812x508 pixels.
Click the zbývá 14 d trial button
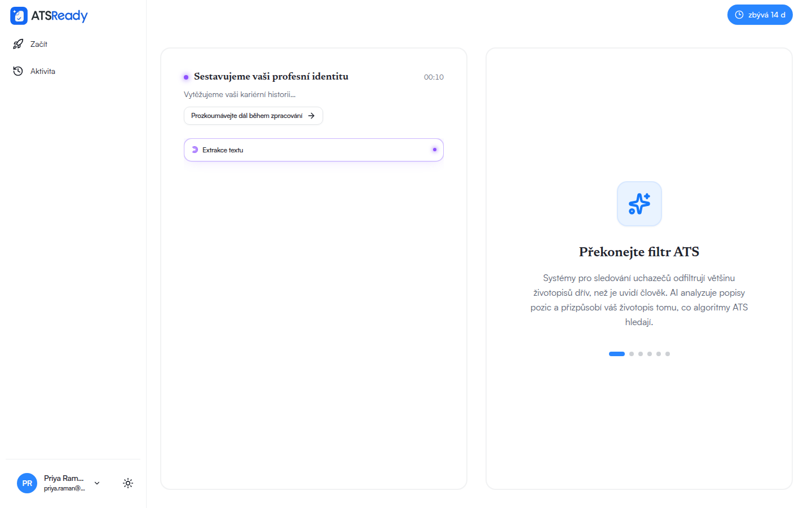760,15
